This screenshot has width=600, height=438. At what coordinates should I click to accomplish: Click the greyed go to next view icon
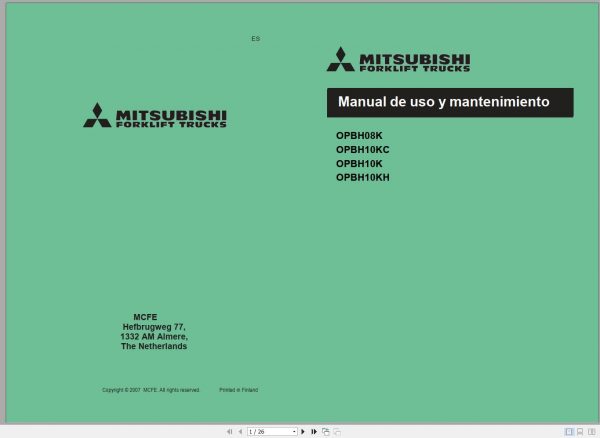tap(337, 431)
